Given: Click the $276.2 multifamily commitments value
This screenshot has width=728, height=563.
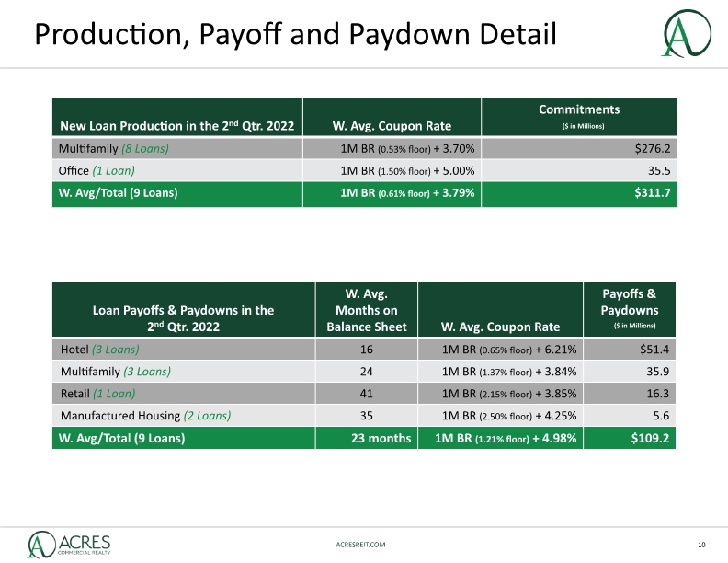Looking at the screenshot, I should click(x=653, y=149).
